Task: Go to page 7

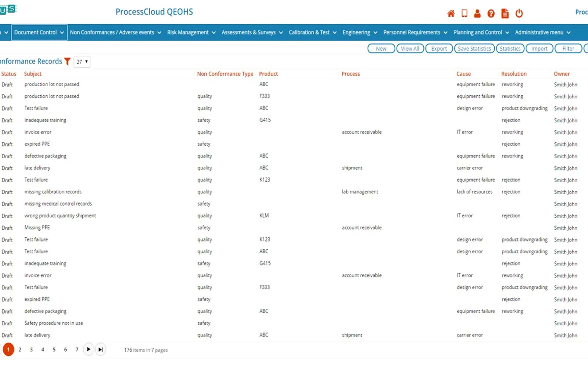Action: click(x=77, y=350)
